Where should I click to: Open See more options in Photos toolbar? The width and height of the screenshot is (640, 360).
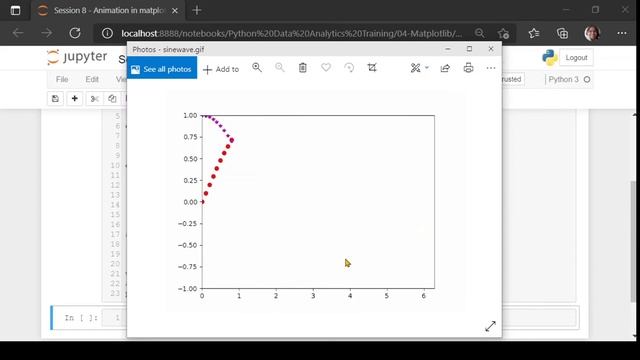click(x=491, y=68)
